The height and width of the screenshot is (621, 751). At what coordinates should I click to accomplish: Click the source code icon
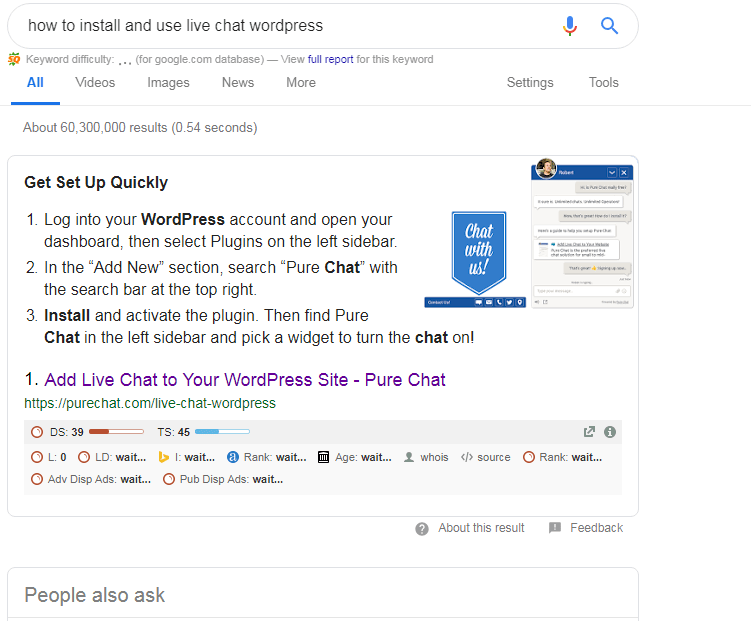click(467, 457)
